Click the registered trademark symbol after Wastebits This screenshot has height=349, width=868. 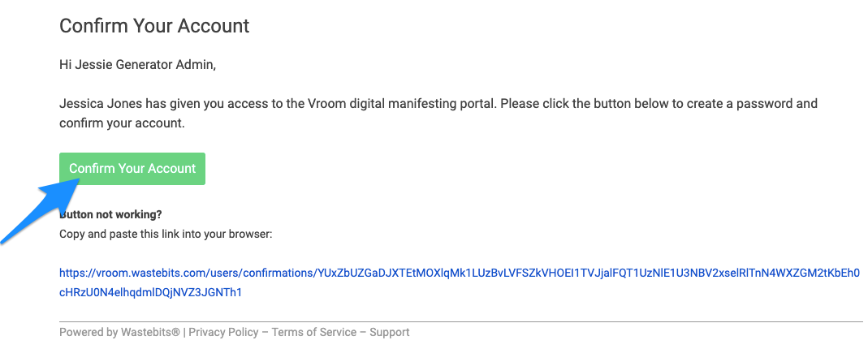(176, 332)
